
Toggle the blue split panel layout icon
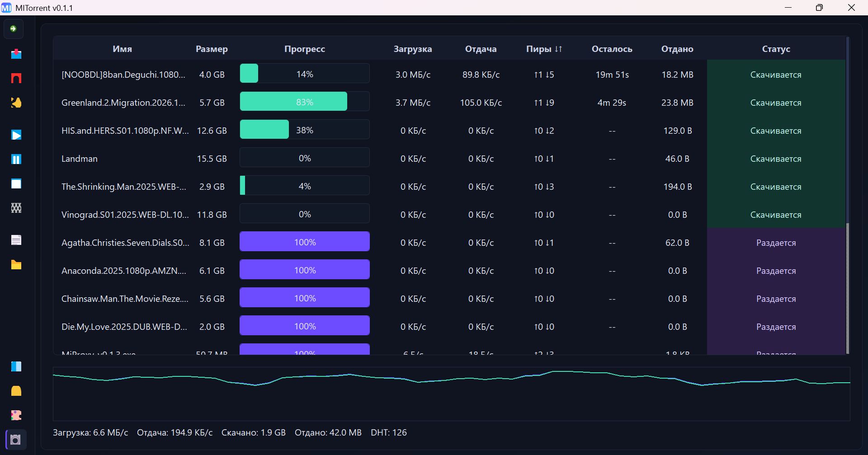(x=16, y=366)
